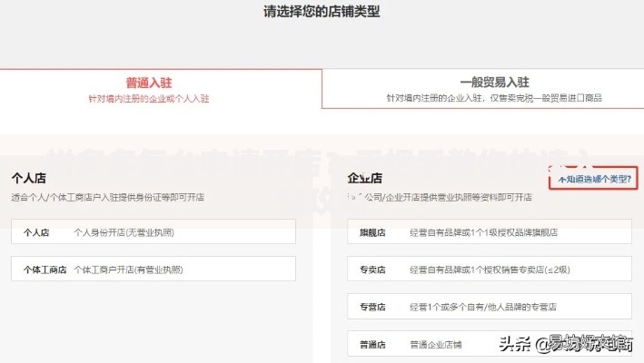
Task: Click the 企业店 section heading
Action: click(x=365, y=178)
